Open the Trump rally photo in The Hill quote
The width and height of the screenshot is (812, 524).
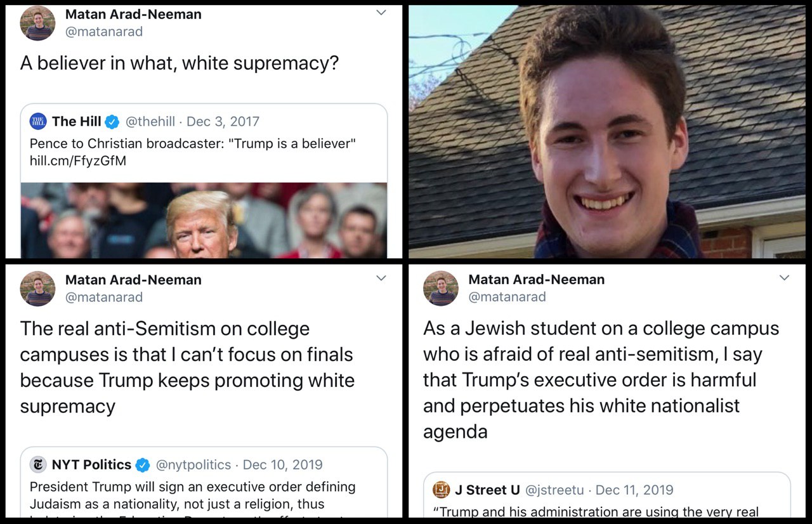click(204, 220)
